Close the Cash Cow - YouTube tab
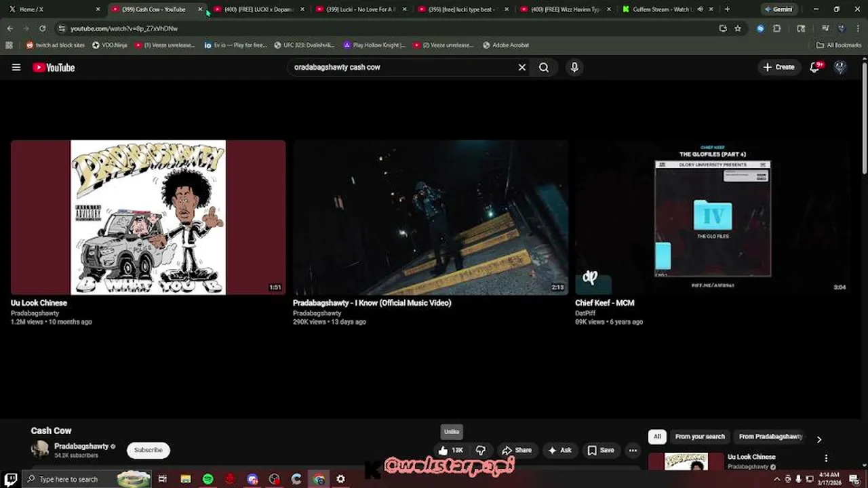This screenshot has width=868, height=488. pos(200,9)
